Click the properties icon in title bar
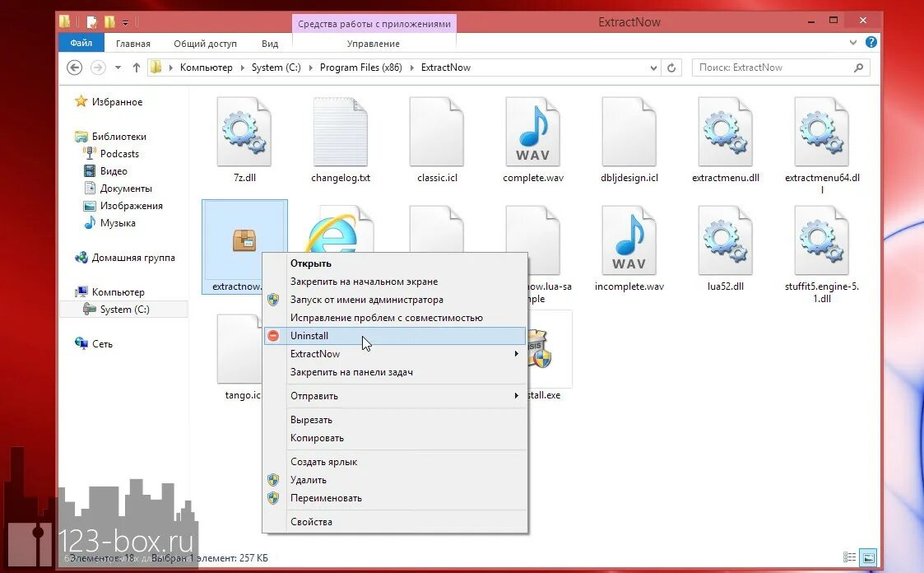The width and height of the screenshot is (924, 573). (x=91, y=22)
